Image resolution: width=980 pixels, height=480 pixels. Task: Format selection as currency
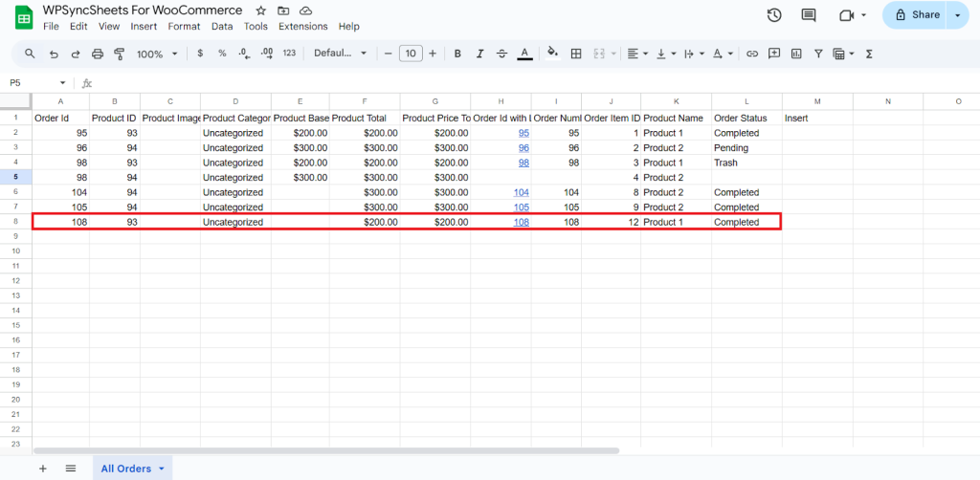pyautogui.click(x=200, y=54)
